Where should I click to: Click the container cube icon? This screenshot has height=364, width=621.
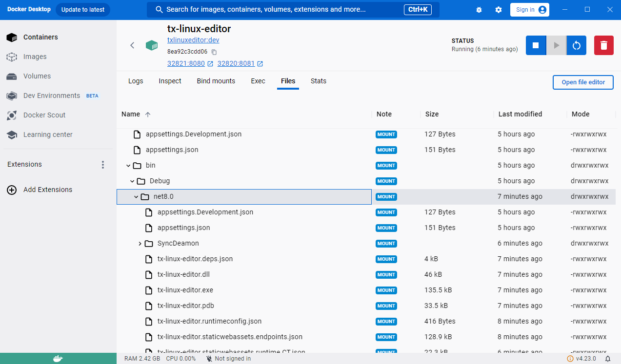tap(152, 45)
